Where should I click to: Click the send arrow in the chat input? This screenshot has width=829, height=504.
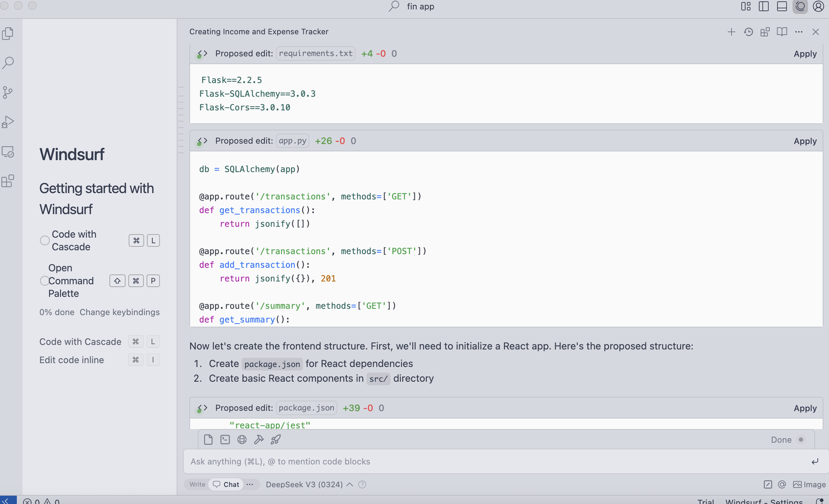tap(814, 462)
